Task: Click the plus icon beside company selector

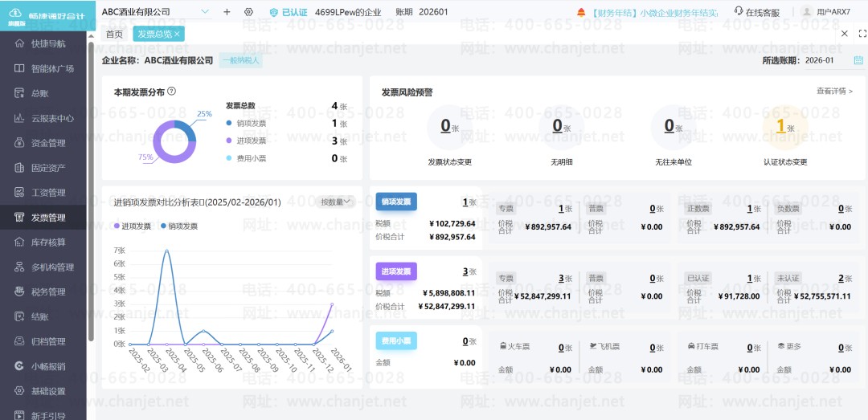Action: pyautogui.click(x=227, y=11)
